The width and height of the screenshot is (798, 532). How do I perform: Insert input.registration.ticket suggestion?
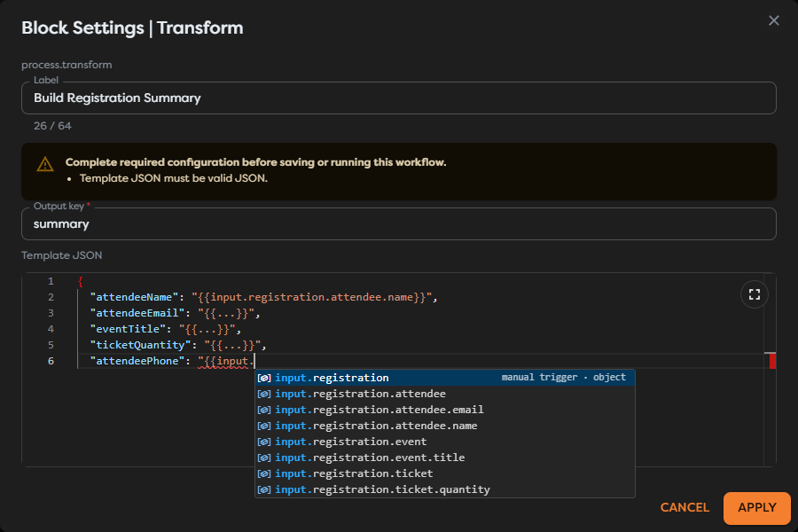point(445,473)
